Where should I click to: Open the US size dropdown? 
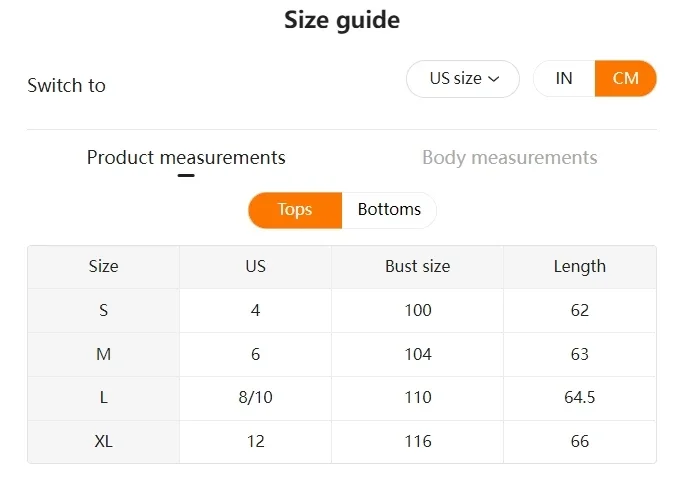(462, 79)
